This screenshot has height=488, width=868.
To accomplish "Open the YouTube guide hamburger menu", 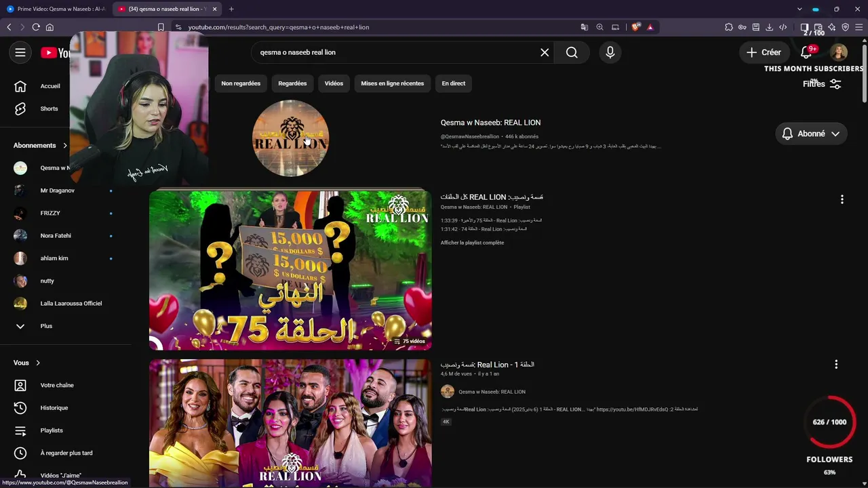I will pyautogui.click(x=20, y=52).
